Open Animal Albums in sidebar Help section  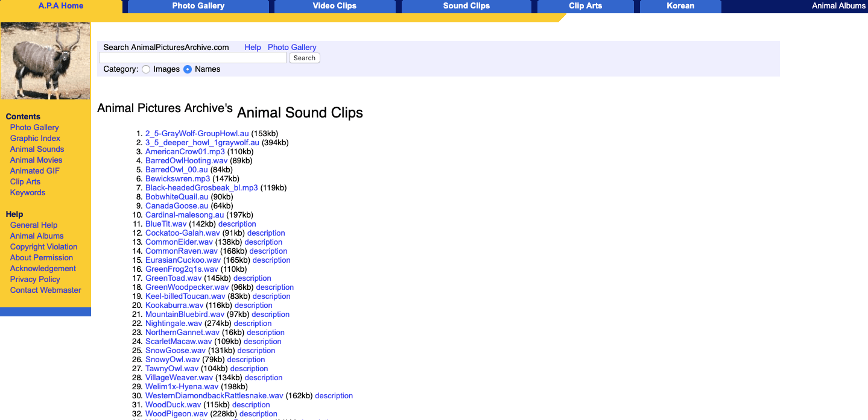[37, 236]
